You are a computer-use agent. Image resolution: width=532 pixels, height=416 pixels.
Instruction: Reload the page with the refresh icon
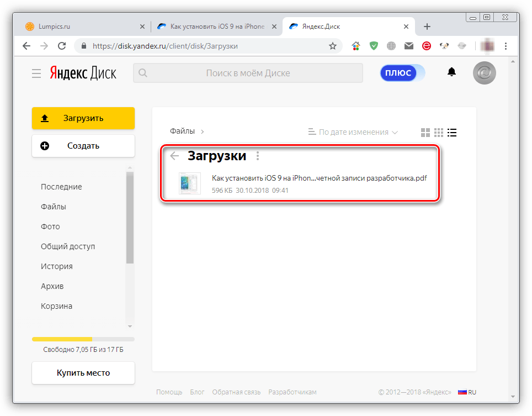pos(62,46)
